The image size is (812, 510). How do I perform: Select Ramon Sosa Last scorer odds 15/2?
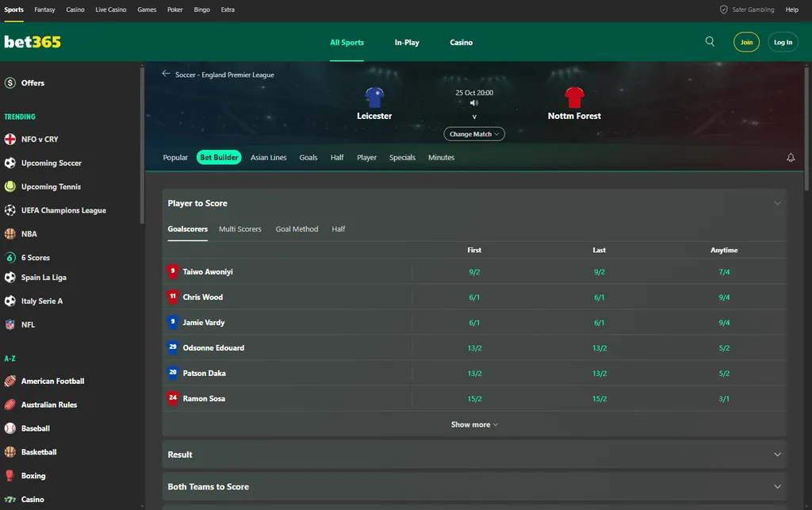(x=599, y=399)
